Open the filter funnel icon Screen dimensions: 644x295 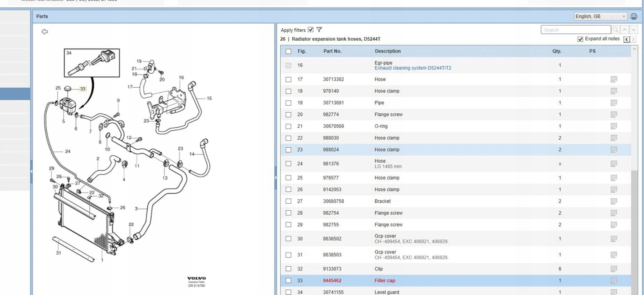click(319, 30)
